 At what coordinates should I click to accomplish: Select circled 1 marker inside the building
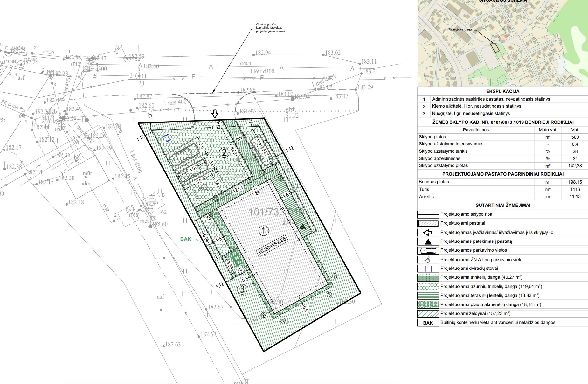(263, 230)
